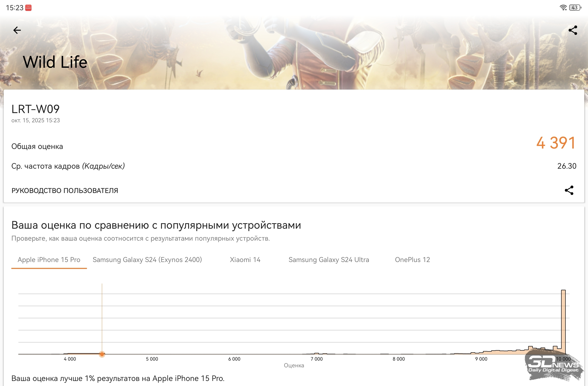The image size is (588, 386).
Task: Tap the share icon in the header
Action: click(573, 30)
